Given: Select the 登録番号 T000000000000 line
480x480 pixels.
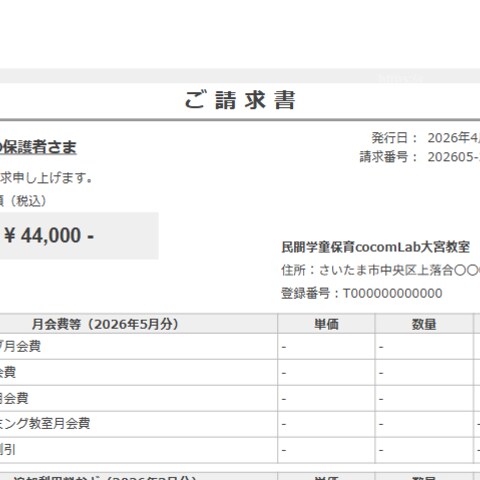Looking at the screenshot, I should coord(362,293).
